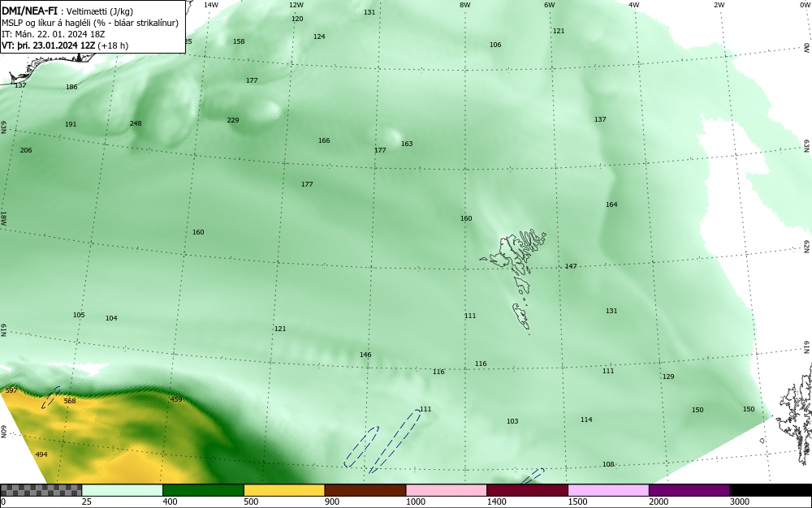Image resolution: width=812 pixels, height=508 pixels.
Task: Click the 8W longitude label
Action: [x=465, y=5]
